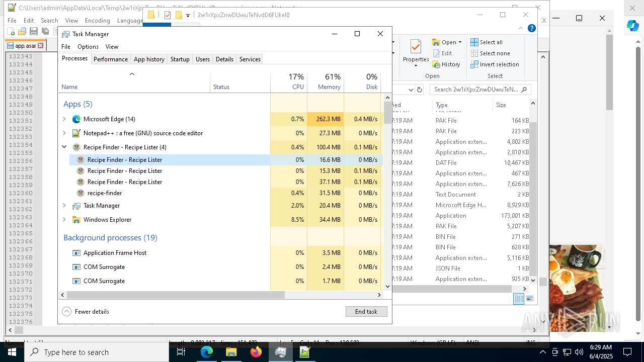Image resolution: width=644 pixels, height=362 pixels.
Task: Click Invert selection in Explorer ribbon
Action: [x=495, y=64]
